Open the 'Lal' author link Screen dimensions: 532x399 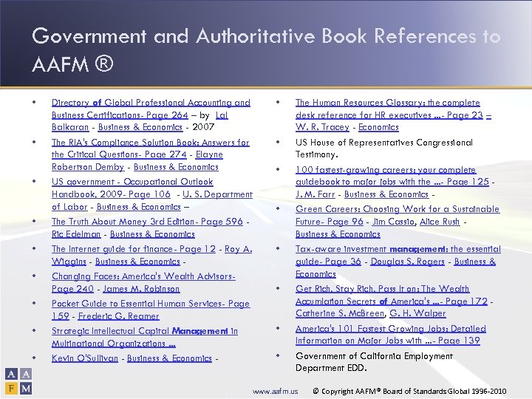(x=222, y=115)
